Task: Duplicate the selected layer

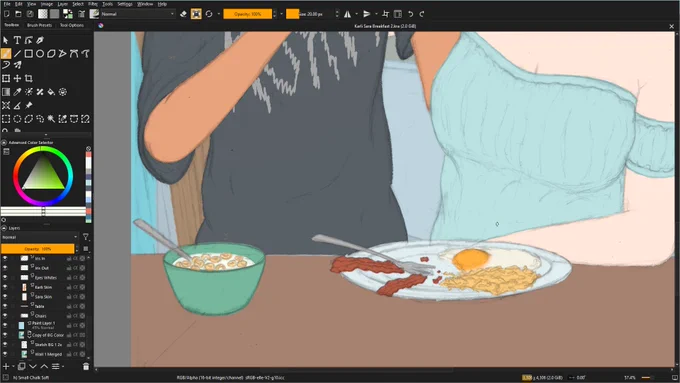Action: pyautogui.click(x=21, y=367)
